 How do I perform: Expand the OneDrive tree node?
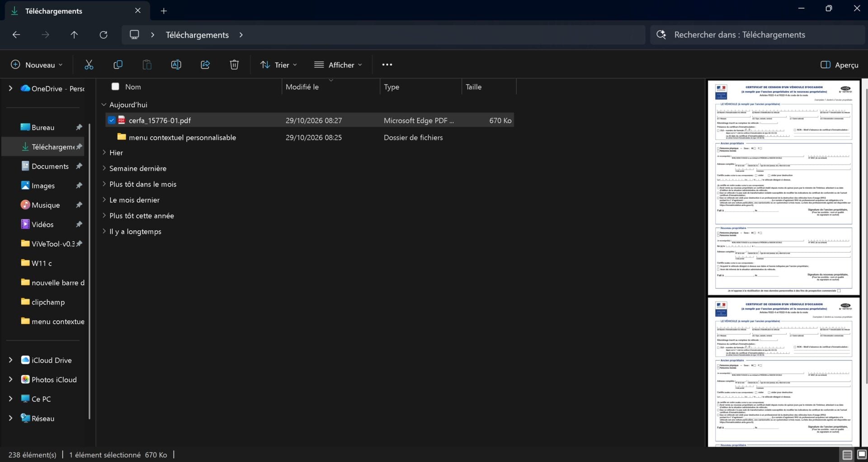[10, 89]
